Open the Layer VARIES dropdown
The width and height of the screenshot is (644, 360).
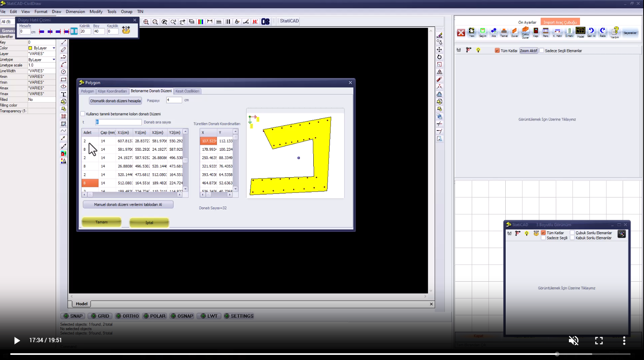click(x=41, y=54)
